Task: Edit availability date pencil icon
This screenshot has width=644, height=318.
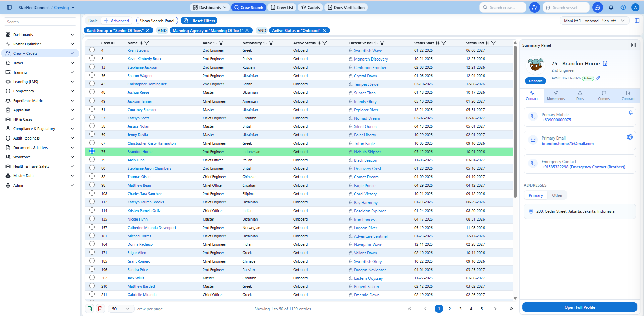Action: pyautogui.click(x=598, y=78)
